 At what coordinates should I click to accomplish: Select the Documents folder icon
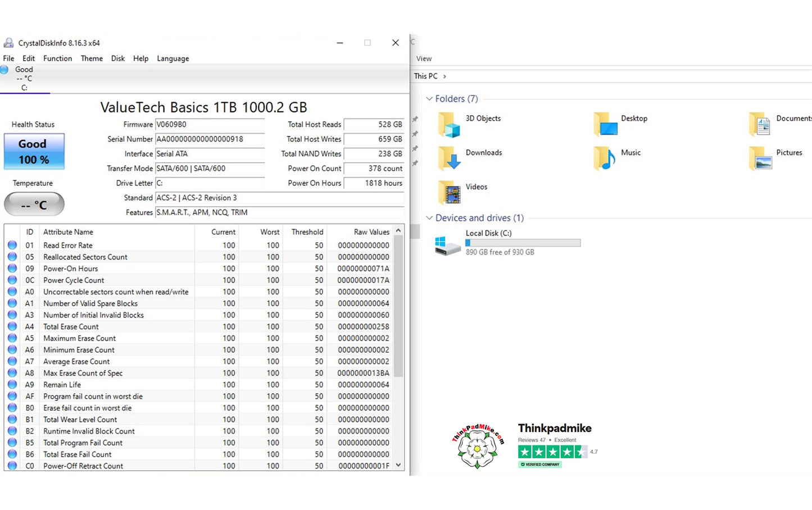click(x=760, y=124)
